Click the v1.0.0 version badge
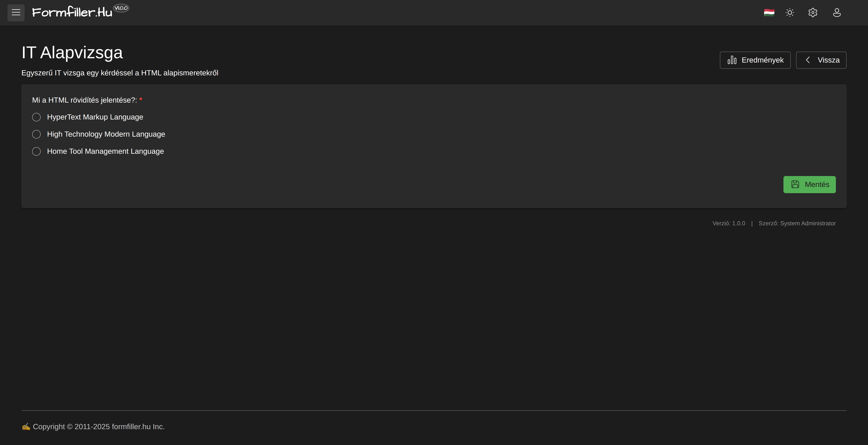 (121, 8)
